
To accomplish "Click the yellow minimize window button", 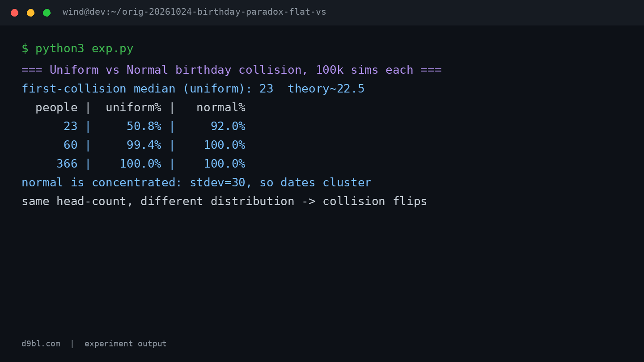I will pos(30,13).
